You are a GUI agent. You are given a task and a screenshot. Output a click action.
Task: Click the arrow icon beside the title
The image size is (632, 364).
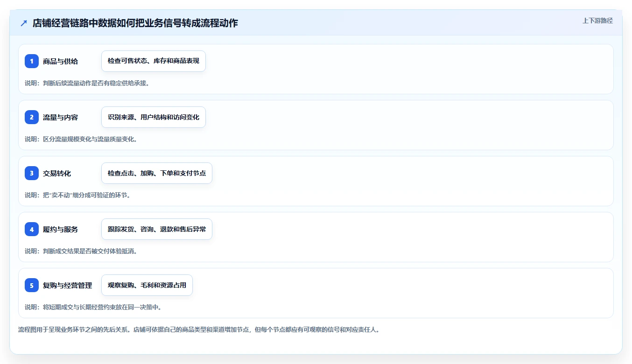(x=24, y=23)
